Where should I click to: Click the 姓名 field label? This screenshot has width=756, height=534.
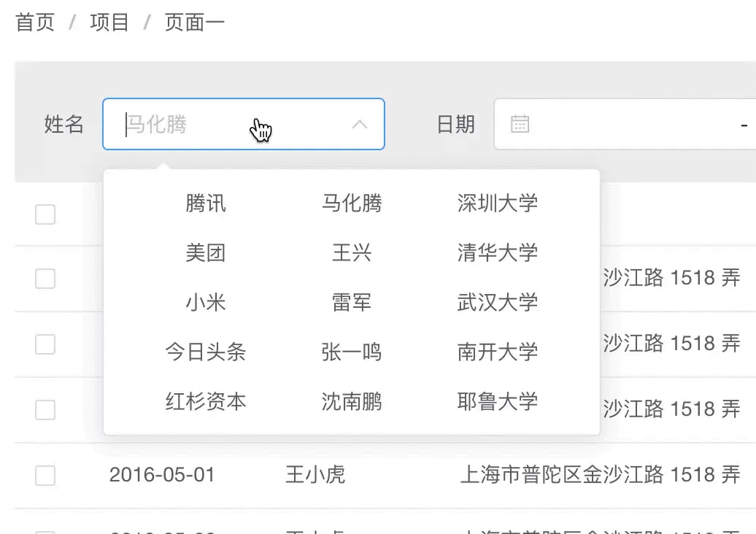[63, 124]
